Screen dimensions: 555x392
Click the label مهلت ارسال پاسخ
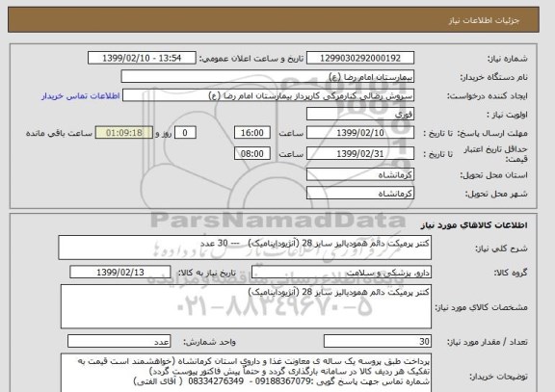[492, 133]
